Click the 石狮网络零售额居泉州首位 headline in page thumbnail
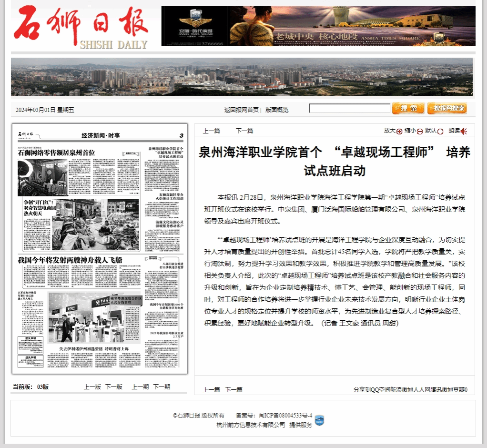The height and width of the screenshot is (448, 487). [57, 153]
